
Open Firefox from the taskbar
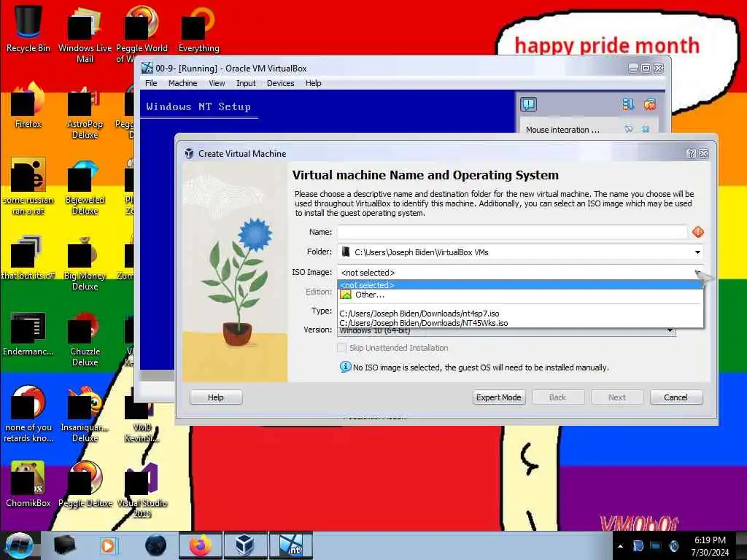tap(201, 545)
